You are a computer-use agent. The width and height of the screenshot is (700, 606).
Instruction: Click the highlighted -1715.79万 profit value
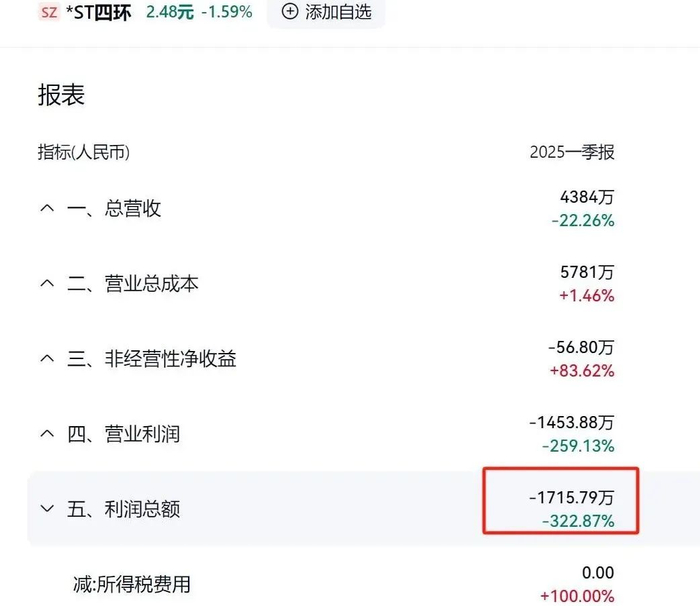570,496
